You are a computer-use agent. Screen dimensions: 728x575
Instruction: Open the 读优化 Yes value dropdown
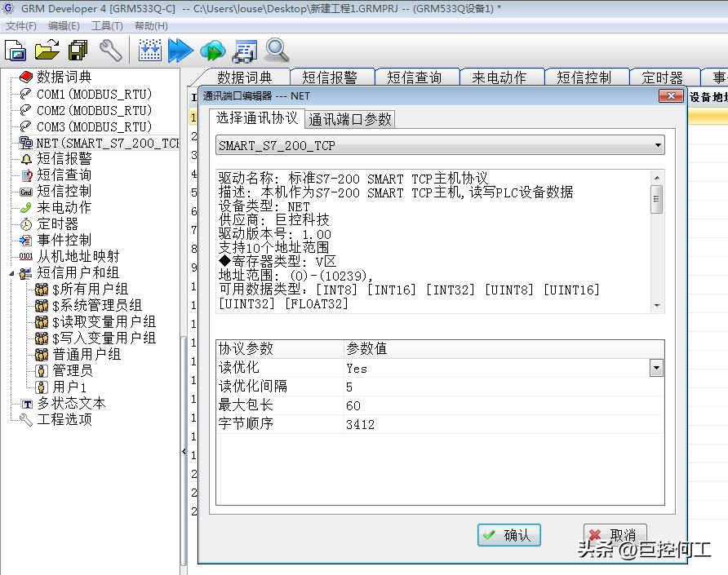point(655,369)
